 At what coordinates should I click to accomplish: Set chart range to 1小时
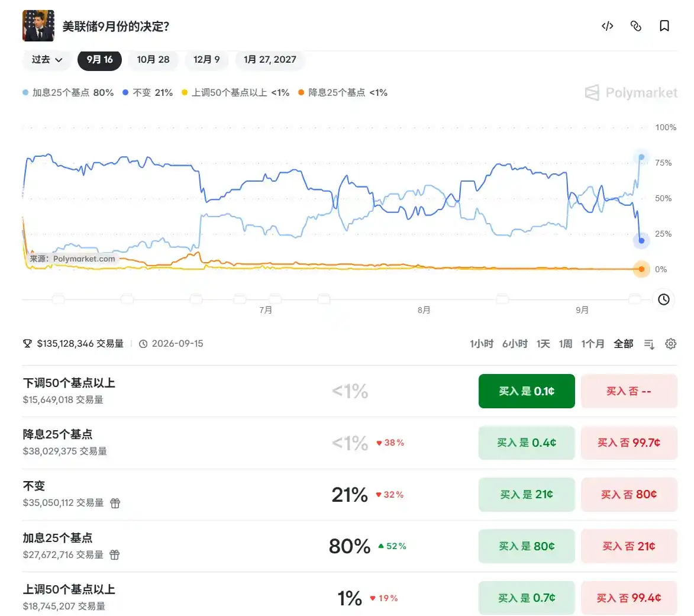point(482,344)
